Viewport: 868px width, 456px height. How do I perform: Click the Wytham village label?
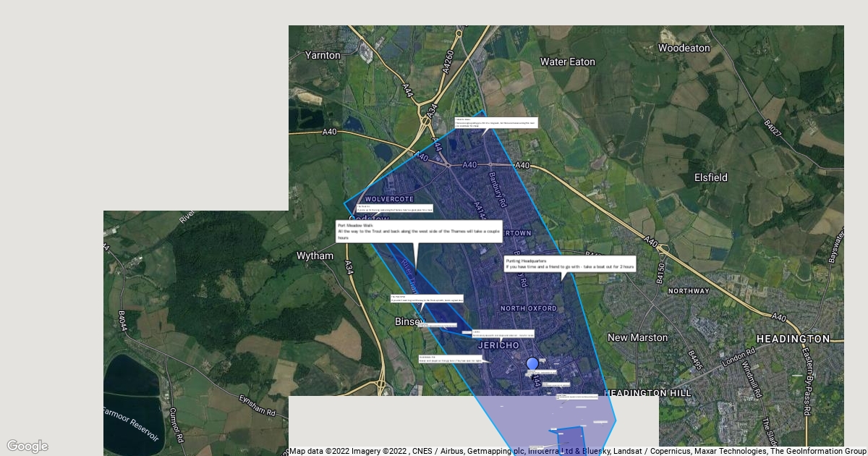[315, 256]
